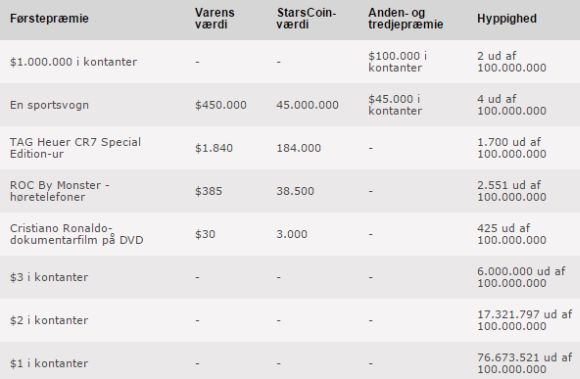
Task: Select the Varens værdi column header
Action: 215,18
